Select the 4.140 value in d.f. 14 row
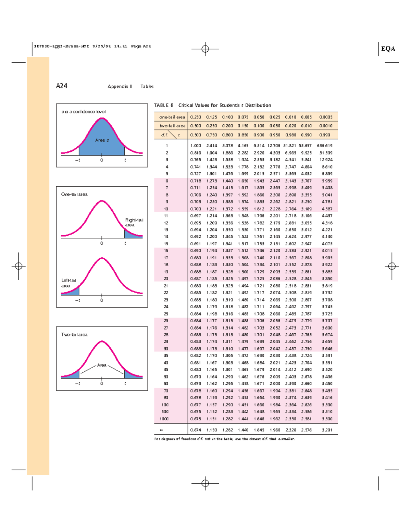 [x=327, y=237]
